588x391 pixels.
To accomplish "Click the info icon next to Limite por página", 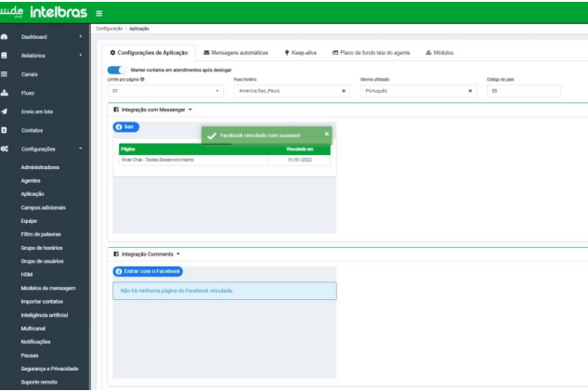I will [142, 80].
